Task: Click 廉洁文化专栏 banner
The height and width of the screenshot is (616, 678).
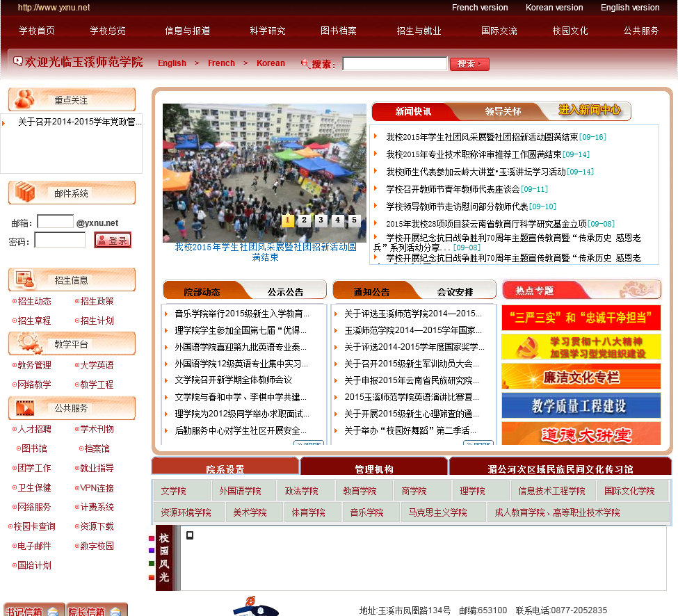Action: 581,376
